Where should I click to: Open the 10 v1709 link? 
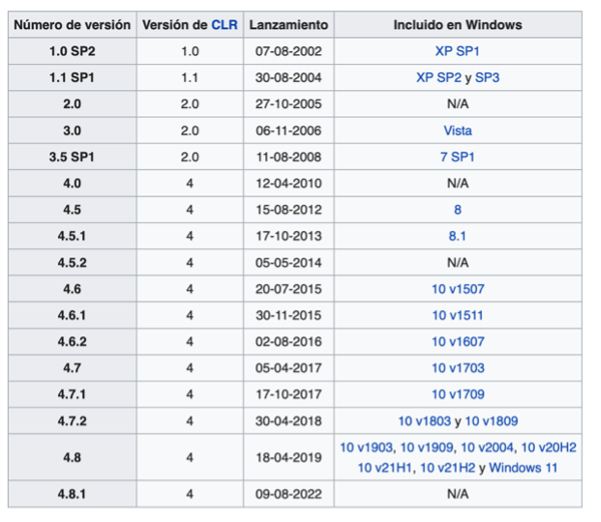[x=458, y=394]
